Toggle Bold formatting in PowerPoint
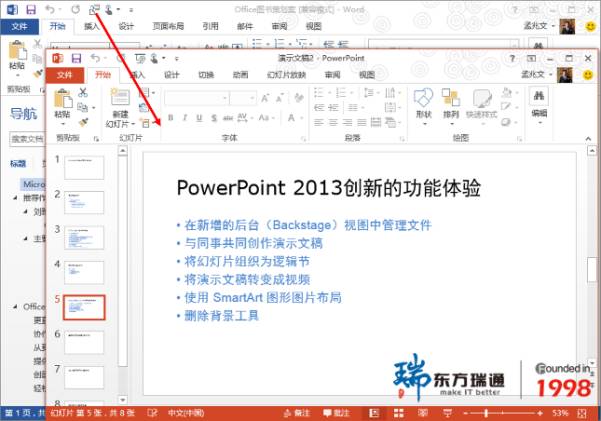The height and width of the screenshot is (421, 601). pyautogui.click(x=171, y=118)
